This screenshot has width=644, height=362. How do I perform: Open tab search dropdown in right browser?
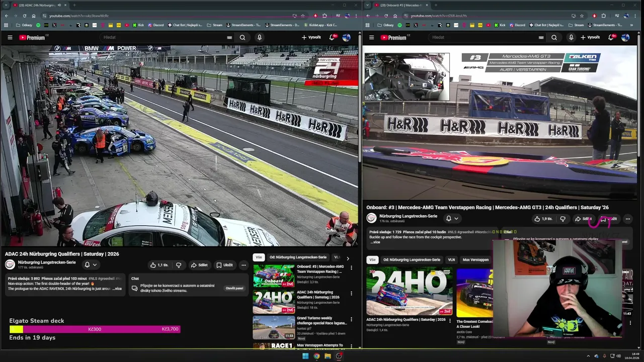[367, 5]
